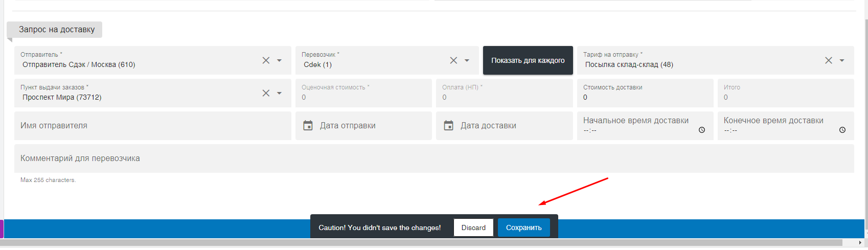The width and height of the screenshot is (868, 250).
Task: Open calendar icon for Дата отправки
Action: (308, 125)
